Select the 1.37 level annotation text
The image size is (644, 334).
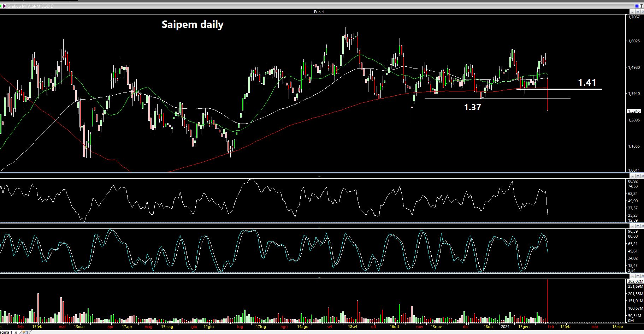click(472, 107)
